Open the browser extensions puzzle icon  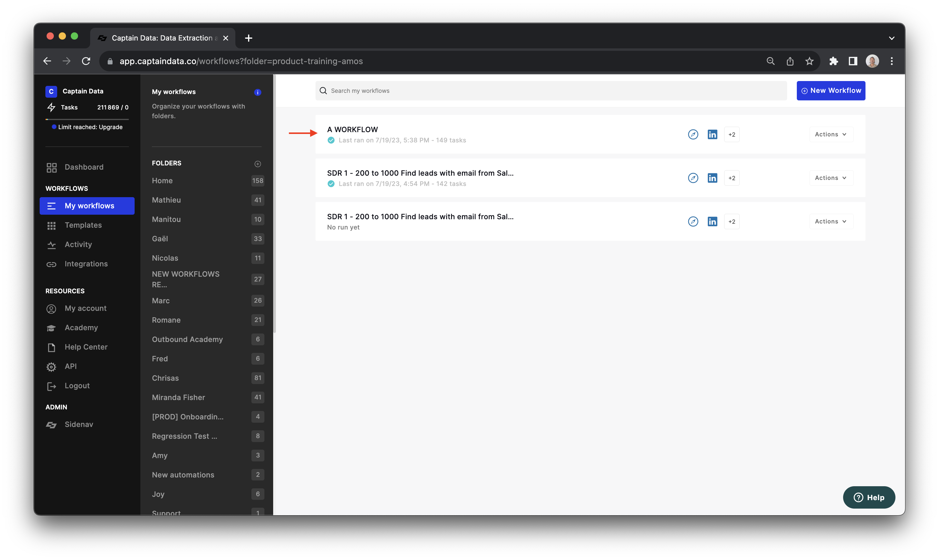[x=833, y=61]
